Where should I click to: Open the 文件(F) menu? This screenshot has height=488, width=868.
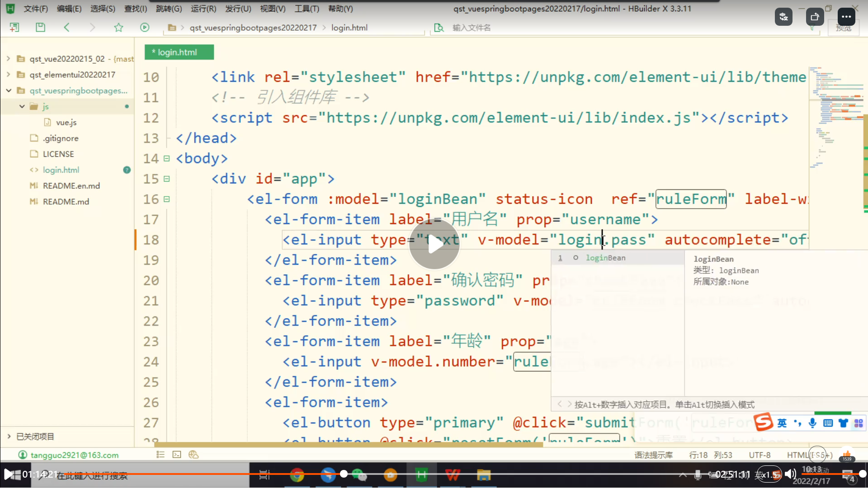[36, 9]
